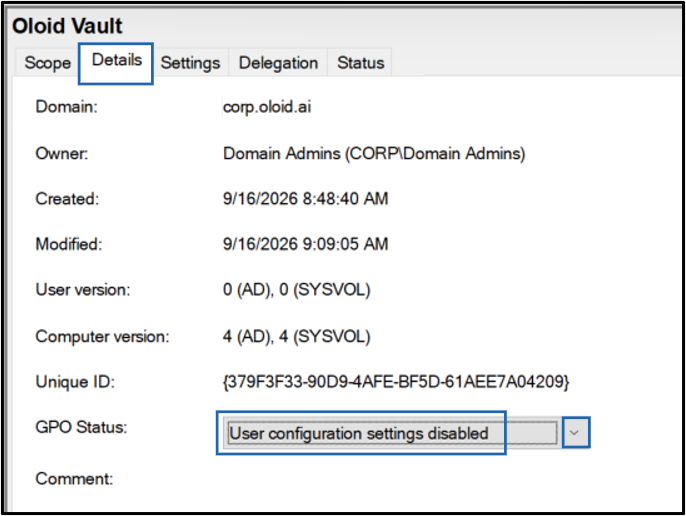Click the Domain: label
Screen dimensions: 686x516
66,107
